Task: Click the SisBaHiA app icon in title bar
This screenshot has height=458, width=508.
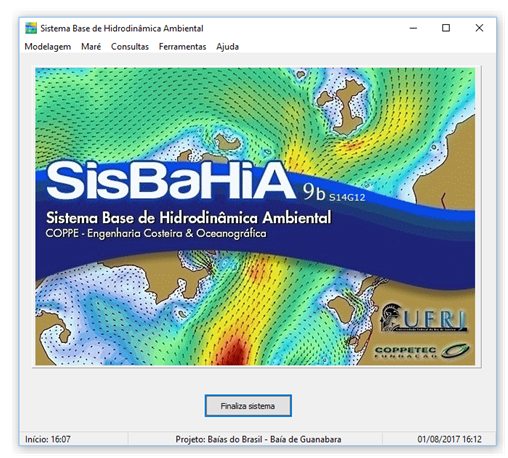Action: click(x=31, y=28)
